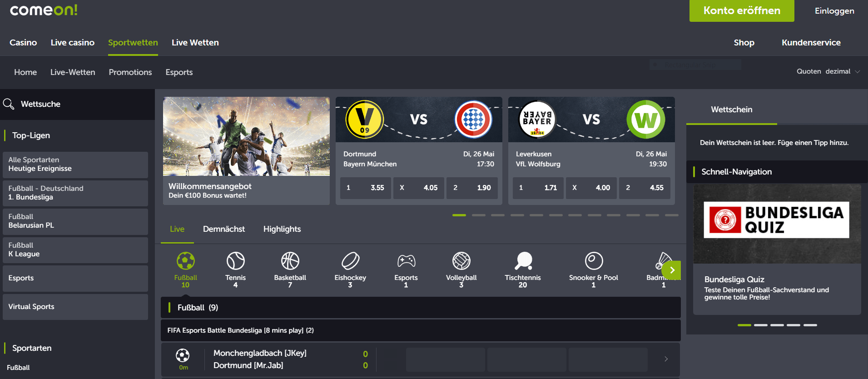868x379 pixels.
Task: Open Monchengladbach vs Dortmund live match
Action: (x=421, y=359)
